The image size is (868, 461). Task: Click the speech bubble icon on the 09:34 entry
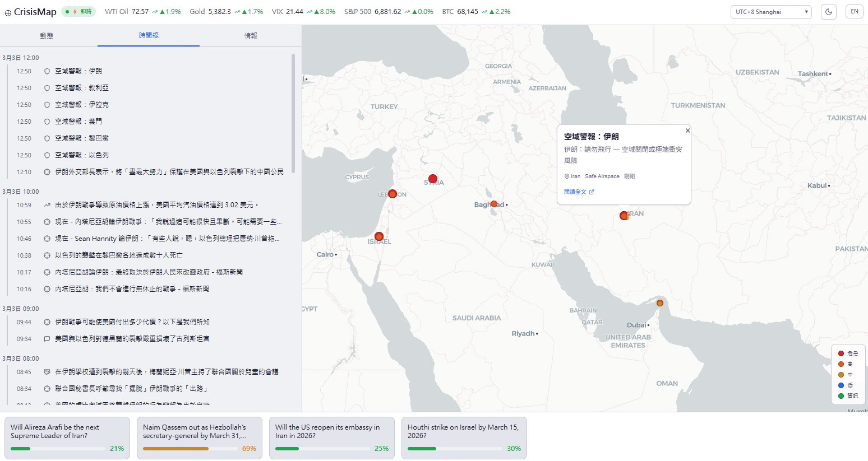47,339
